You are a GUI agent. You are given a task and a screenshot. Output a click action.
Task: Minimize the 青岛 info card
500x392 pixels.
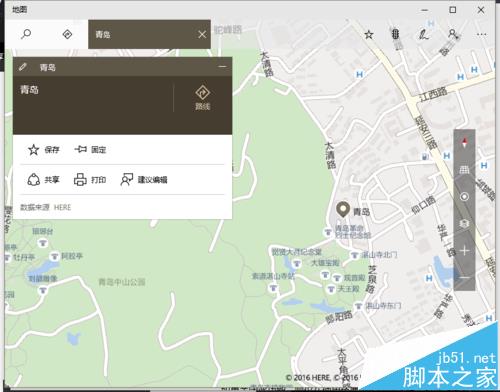[222, 67]
